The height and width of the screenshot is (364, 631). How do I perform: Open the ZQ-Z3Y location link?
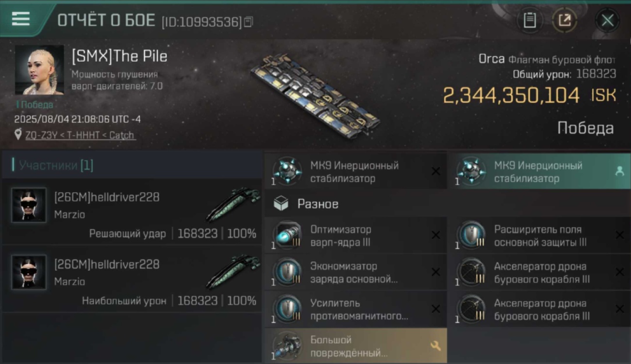coord(80,135)
